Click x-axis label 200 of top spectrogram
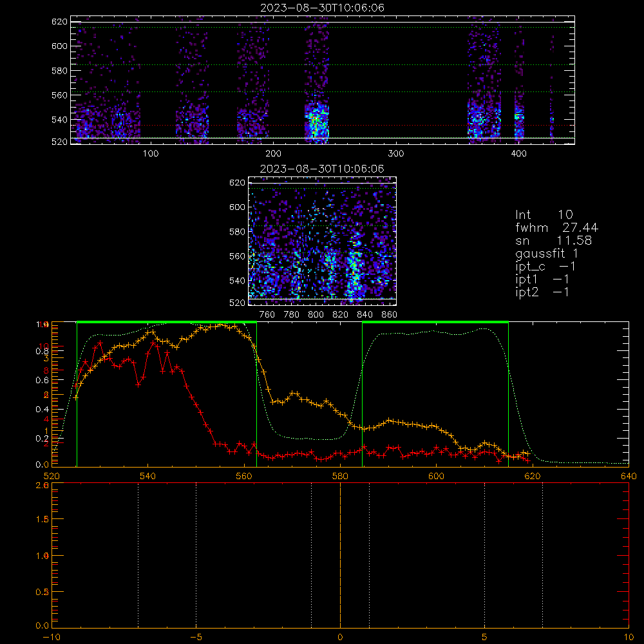644x644 pixels. click(x=273, y=154)
